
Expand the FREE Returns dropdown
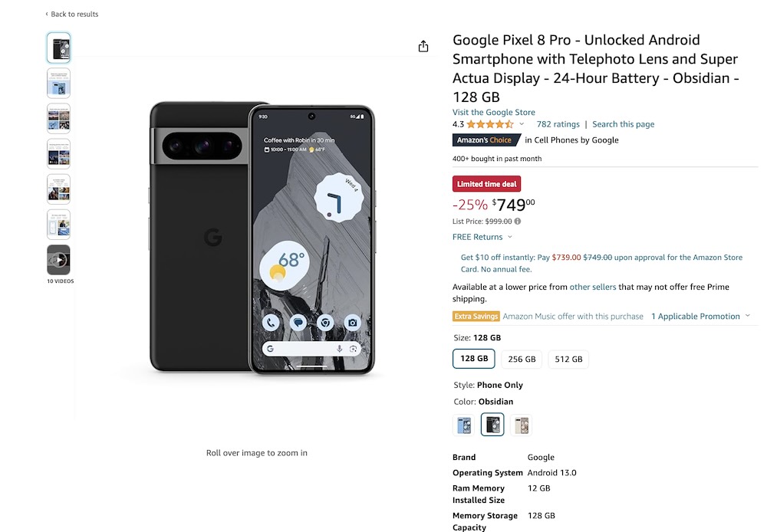click(x=482, y=238)
